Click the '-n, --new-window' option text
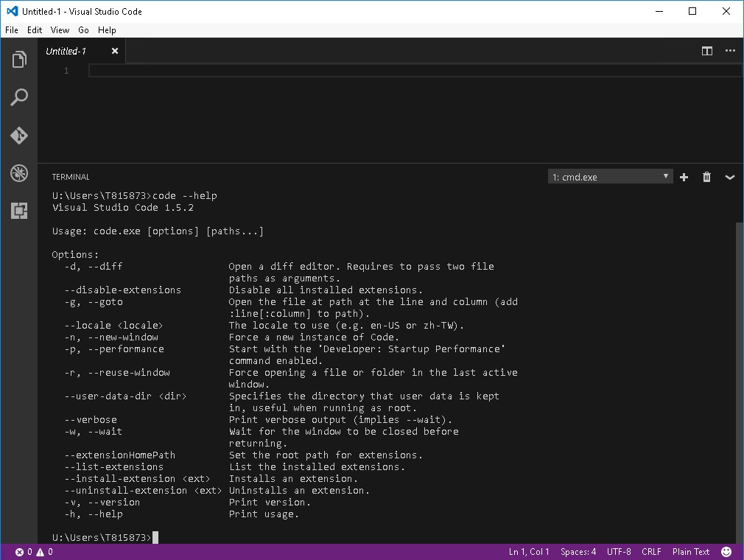This screenshot has height=560, width=744. tap(111, 337)
